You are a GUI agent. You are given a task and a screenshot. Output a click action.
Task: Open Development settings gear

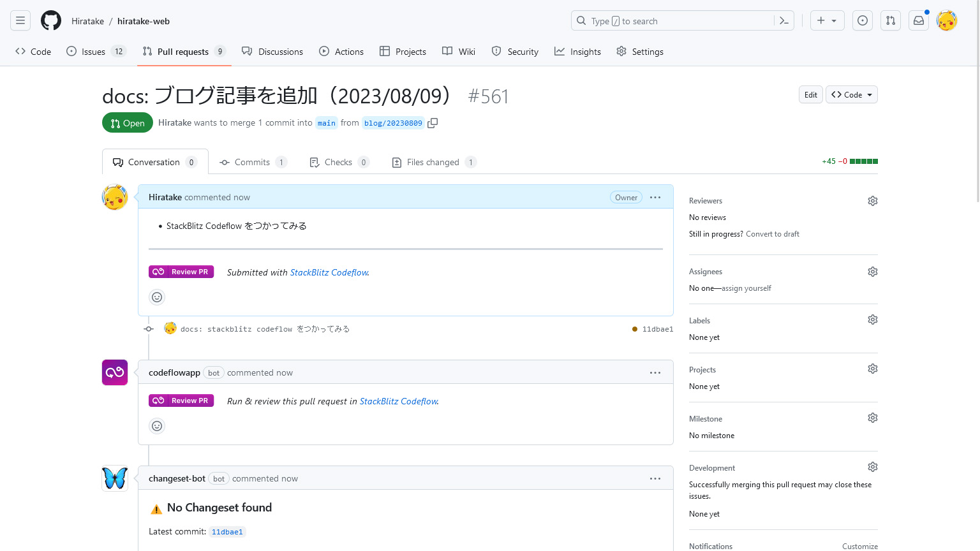pyautogui.click(x=873, y=467)
